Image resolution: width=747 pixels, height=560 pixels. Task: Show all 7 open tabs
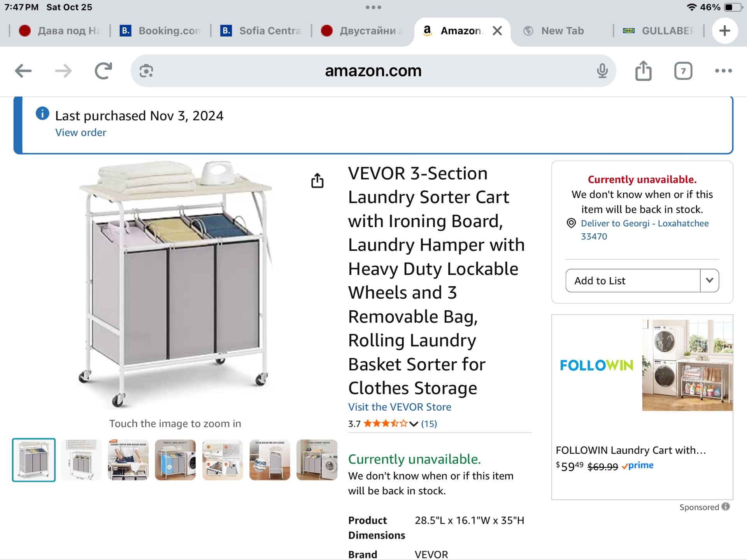tap(684, 71)
